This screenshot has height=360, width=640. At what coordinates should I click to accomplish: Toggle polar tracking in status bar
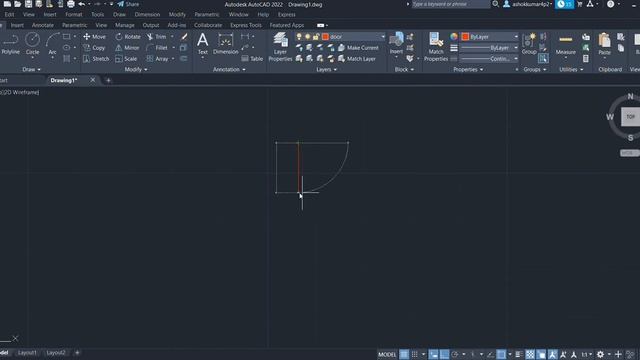point(455,354)
